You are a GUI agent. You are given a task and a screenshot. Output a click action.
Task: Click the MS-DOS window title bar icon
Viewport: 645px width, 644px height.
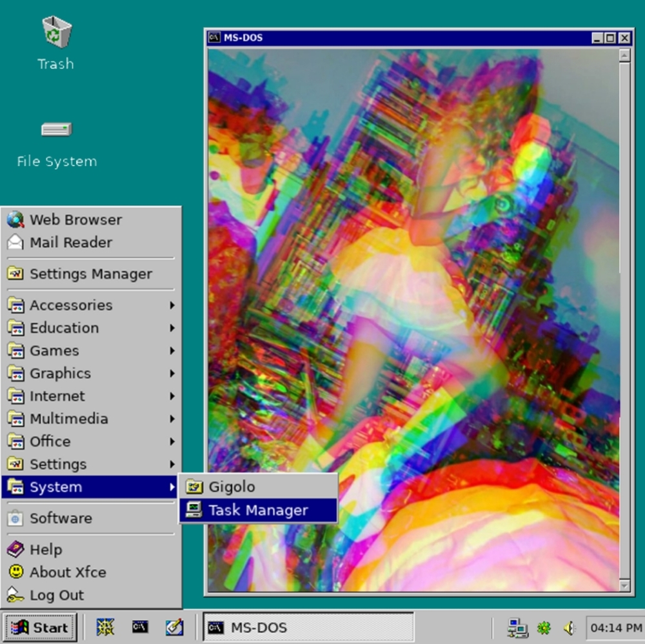[x=214, y=37]
